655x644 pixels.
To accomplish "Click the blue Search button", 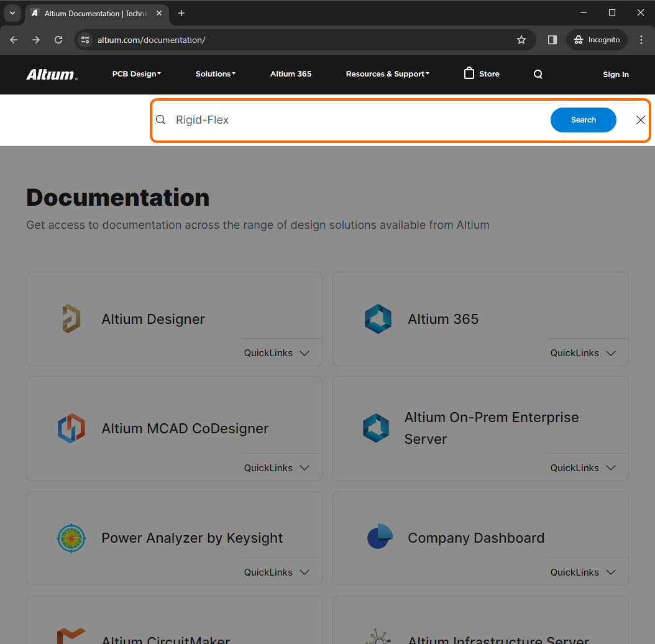I will [583, 120].
